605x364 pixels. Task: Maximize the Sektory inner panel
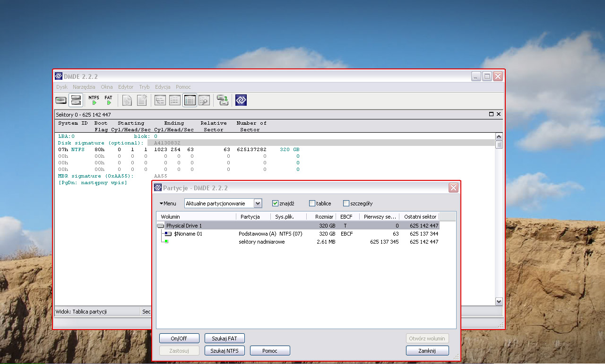(491, 114)
